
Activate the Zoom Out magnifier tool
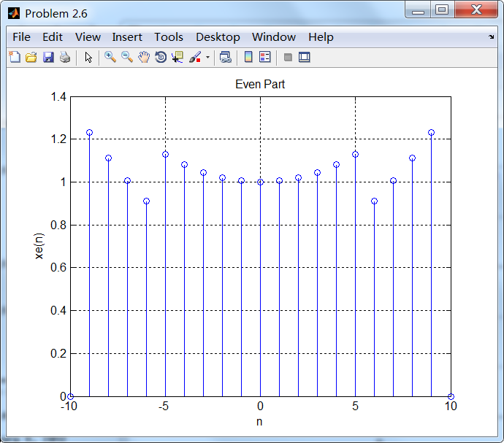[x=127, y=57]
